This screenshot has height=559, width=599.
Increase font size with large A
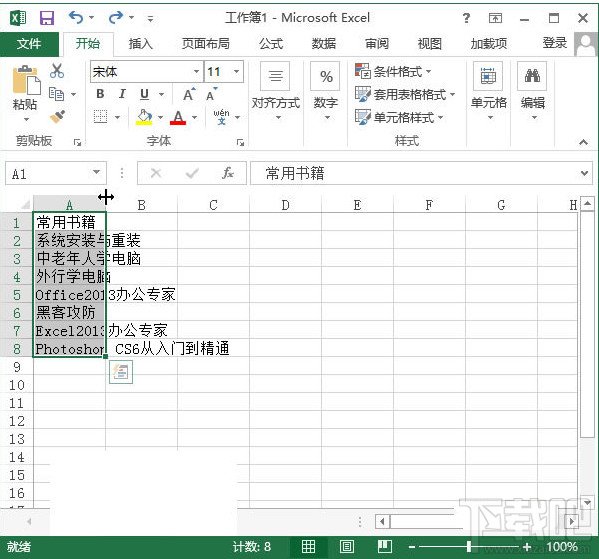pos(189,94)
